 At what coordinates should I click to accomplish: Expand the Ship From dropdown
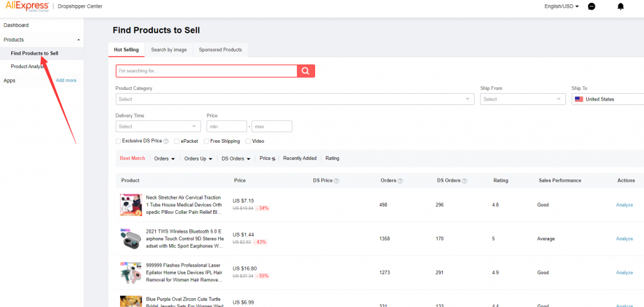pos(523,99)
